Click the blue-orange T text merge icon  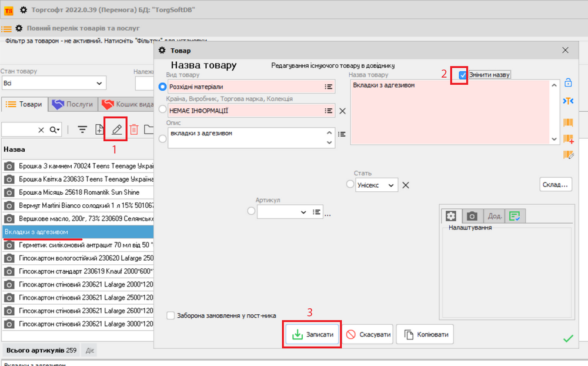click(x=568, y=101)
